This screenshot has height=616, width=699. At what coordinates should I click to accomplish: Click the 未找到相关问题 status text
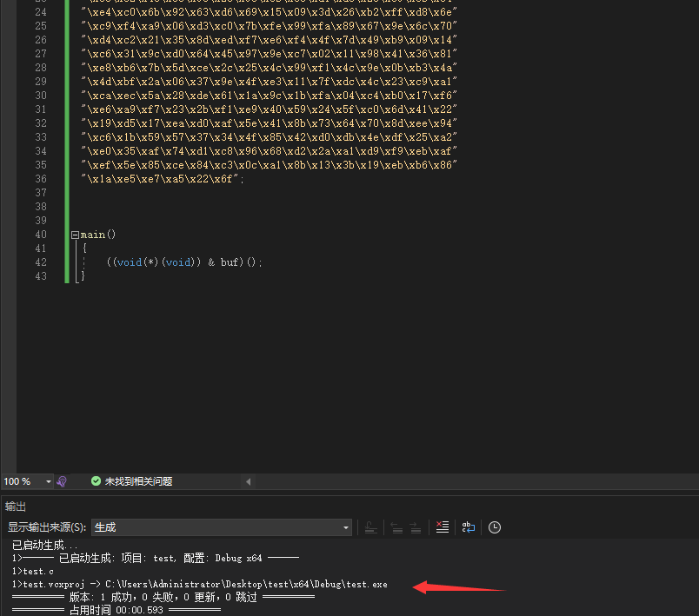tap(138, 481)
